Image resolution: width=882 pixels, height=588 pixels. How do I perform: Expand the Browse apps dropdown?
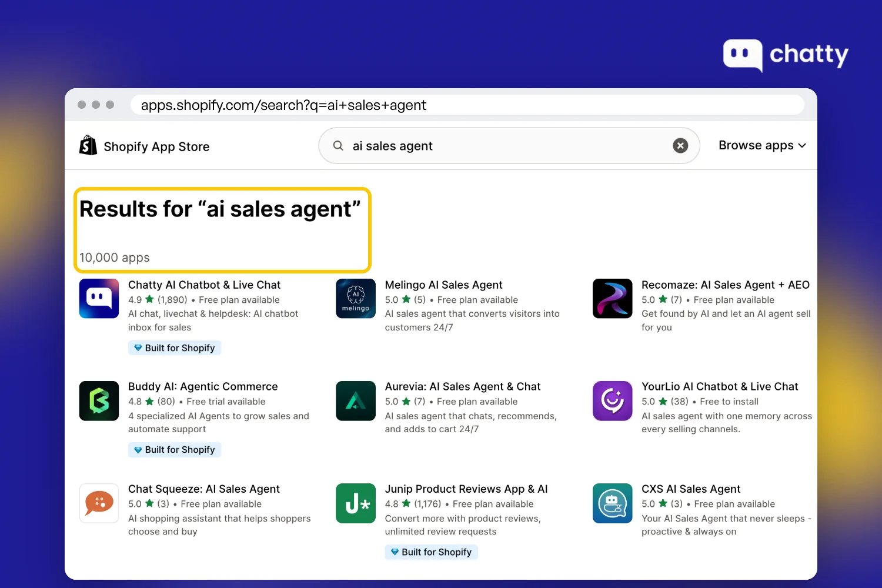pos(762,145)
